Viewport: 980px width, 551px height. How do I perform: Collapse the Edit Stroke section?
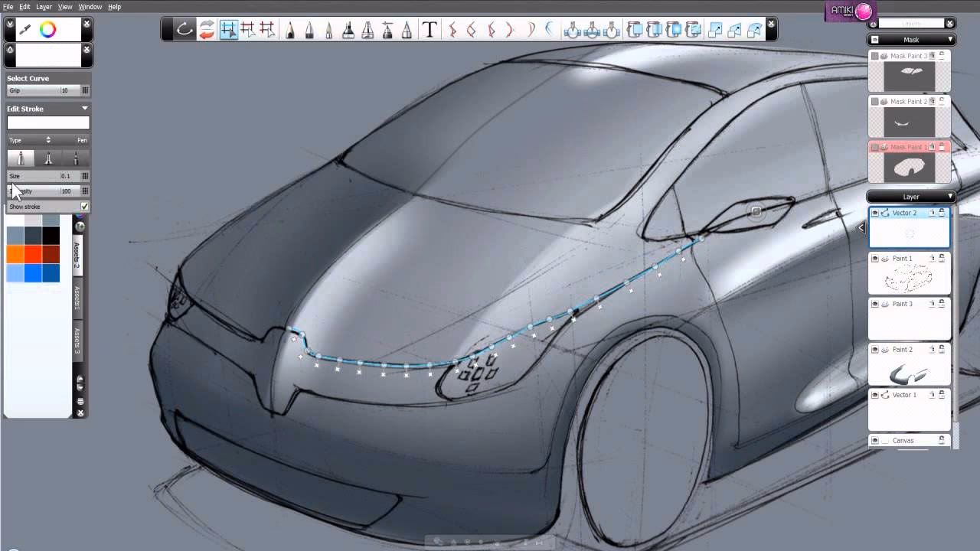[x=84, y=108]
